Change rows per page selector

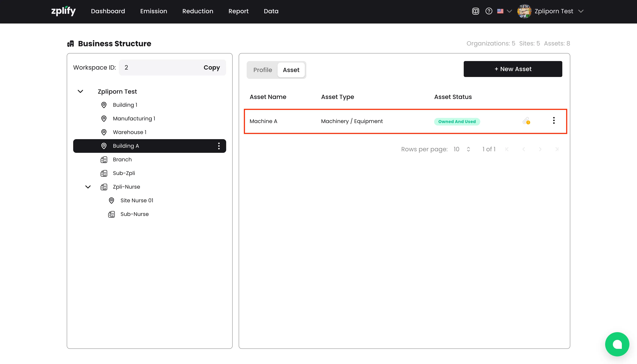coord(461,149)
